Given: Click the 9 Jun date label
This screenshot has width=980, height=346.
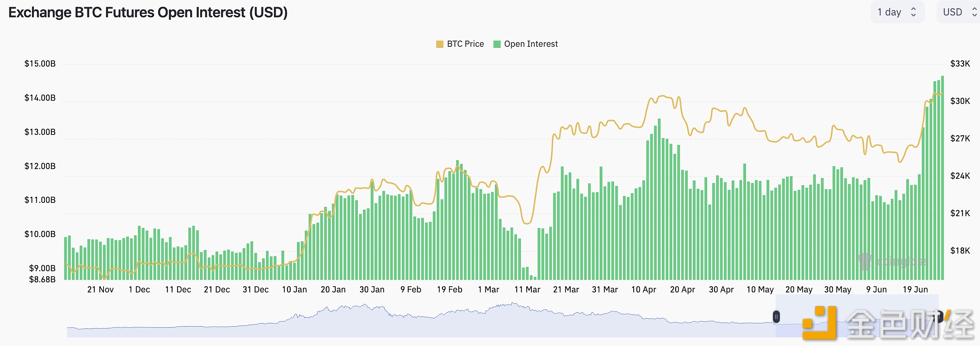Looking at the screenshot, I should coord(876,290).
